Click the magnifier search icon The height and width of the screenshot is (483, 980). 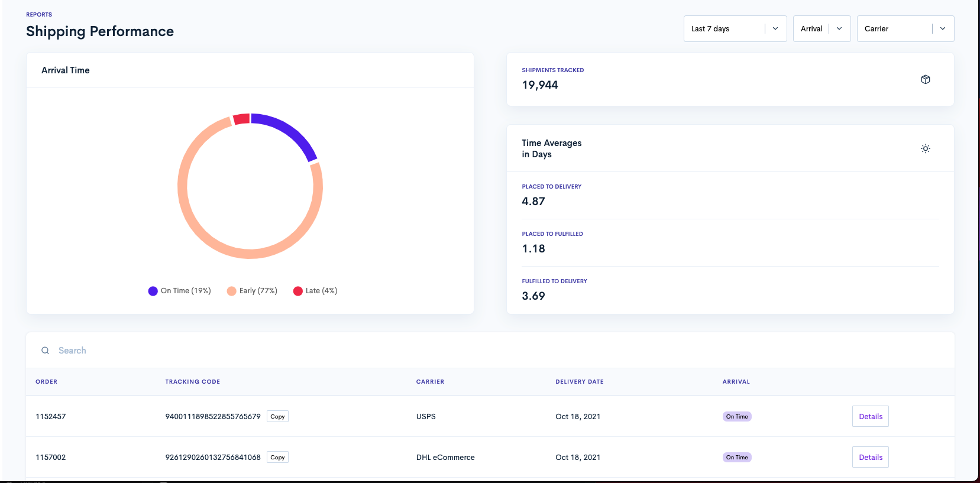pyautogui.click(x=45, y=351)
